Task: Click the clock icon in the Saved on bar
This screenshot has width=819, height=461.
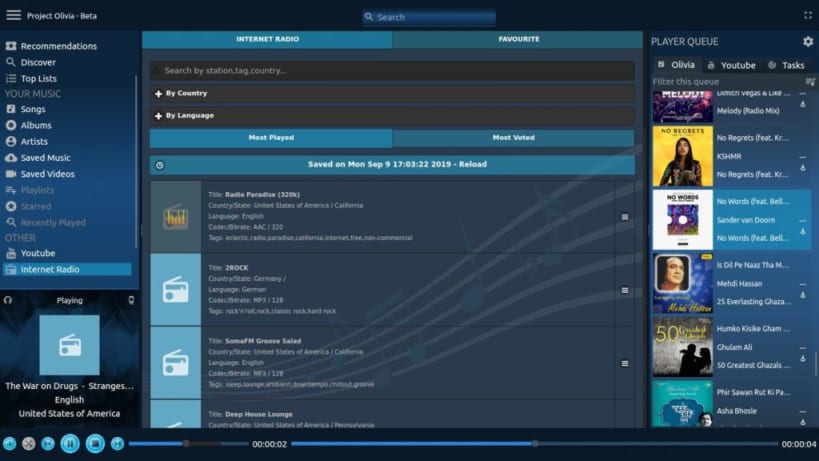Action: click(160, 165)
